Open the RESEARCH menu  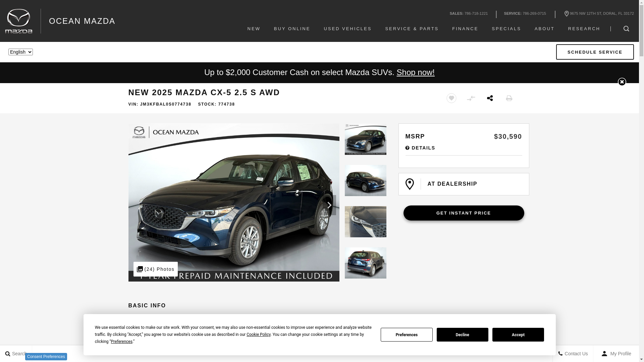pyautogui.click(x=584, y=29)
